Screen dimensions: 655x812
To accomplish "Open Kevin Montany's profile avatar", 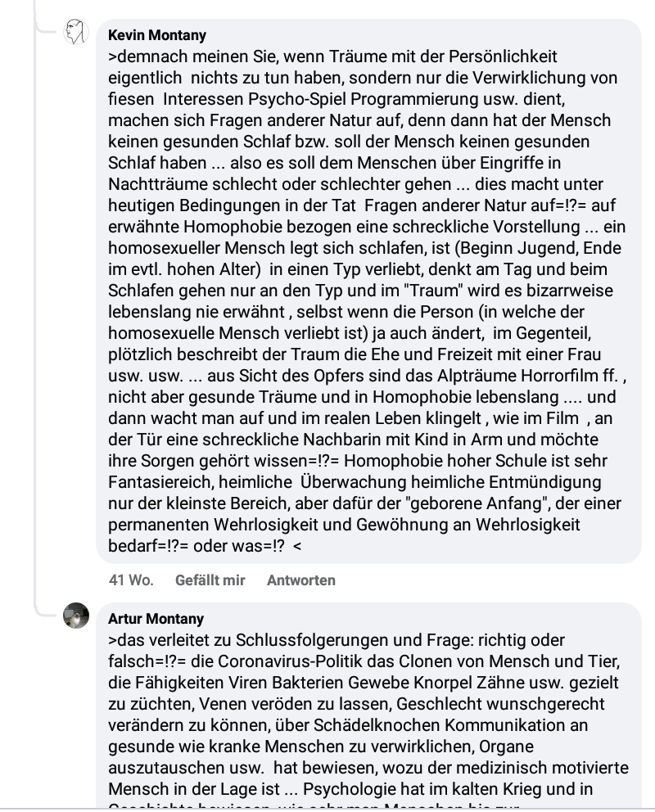I will [76, 32].
